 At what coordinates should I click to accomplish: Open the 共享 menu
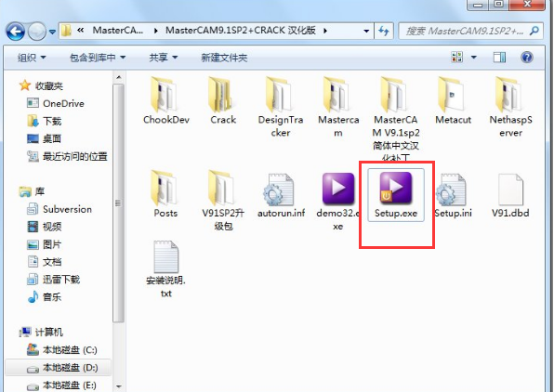click(164, 58)
